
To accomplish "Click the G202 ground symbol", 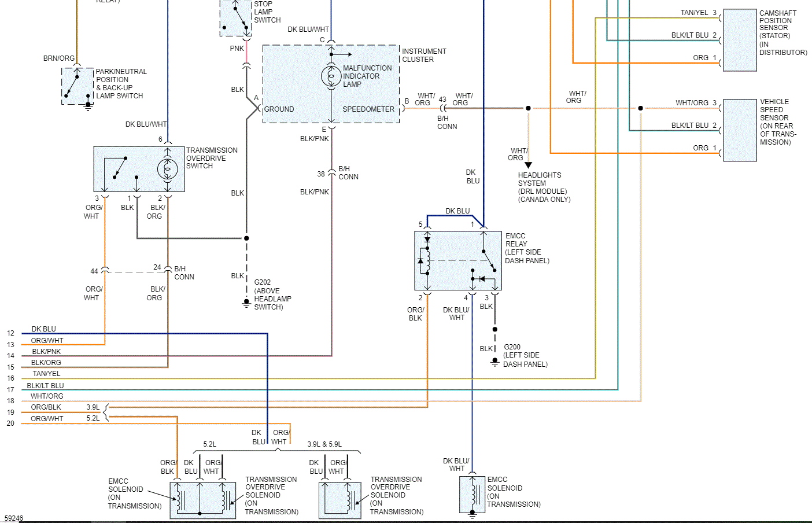I will [246, 303].
